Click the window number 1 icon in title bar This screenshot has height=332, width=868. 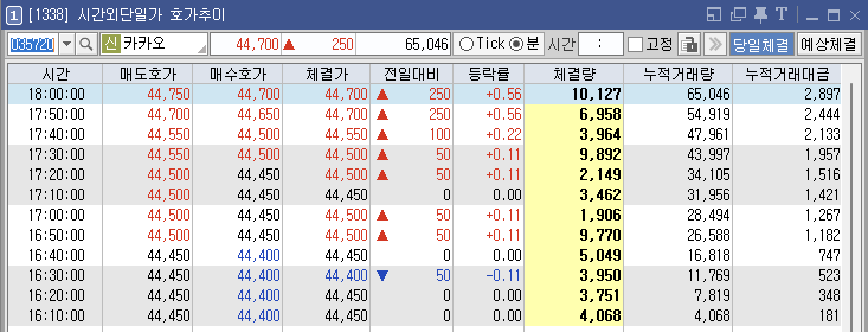(14, 15)
